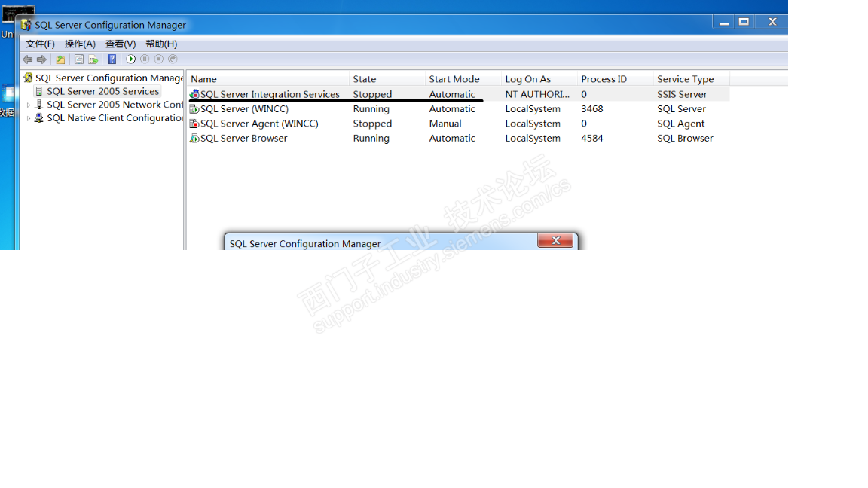
Task: Open Properties via toolbar icon
Action: pyautogui.click(x=79, y=59)
